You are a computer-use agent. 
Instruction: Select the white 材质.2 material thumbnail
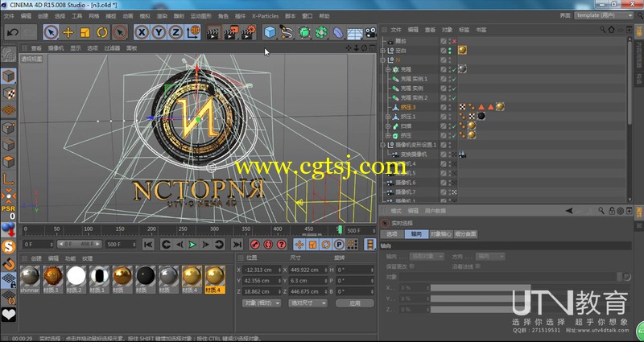tap(76, 278)
